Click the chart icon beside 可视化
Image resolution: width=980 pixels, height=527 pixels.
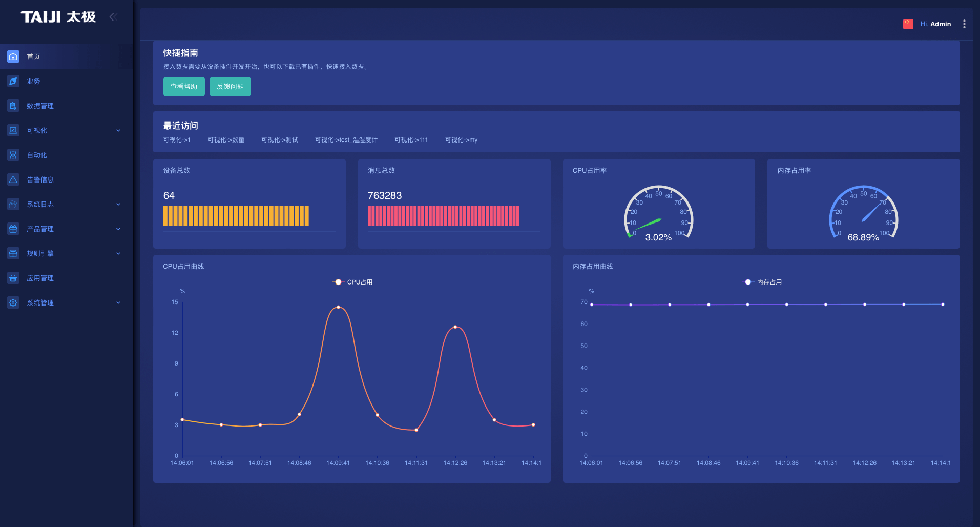pyautogui.click(x=13, y=130)
